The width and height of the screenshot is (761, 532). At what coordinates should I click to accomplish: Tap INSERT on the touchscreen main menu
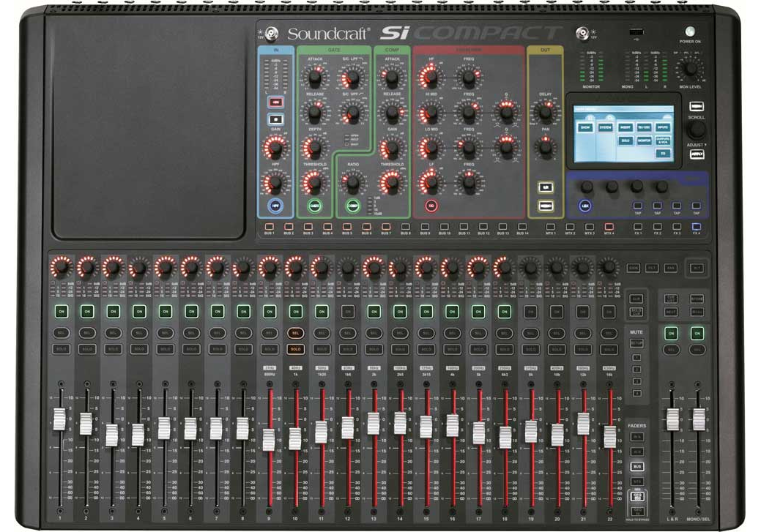[x=625, y=127]
